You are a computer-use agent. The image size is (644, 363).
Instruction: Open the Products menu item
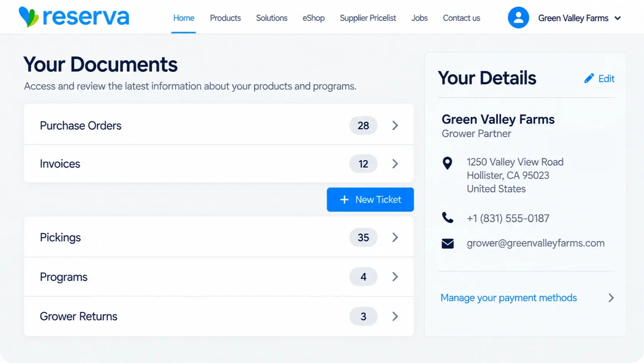pos(225,18)
